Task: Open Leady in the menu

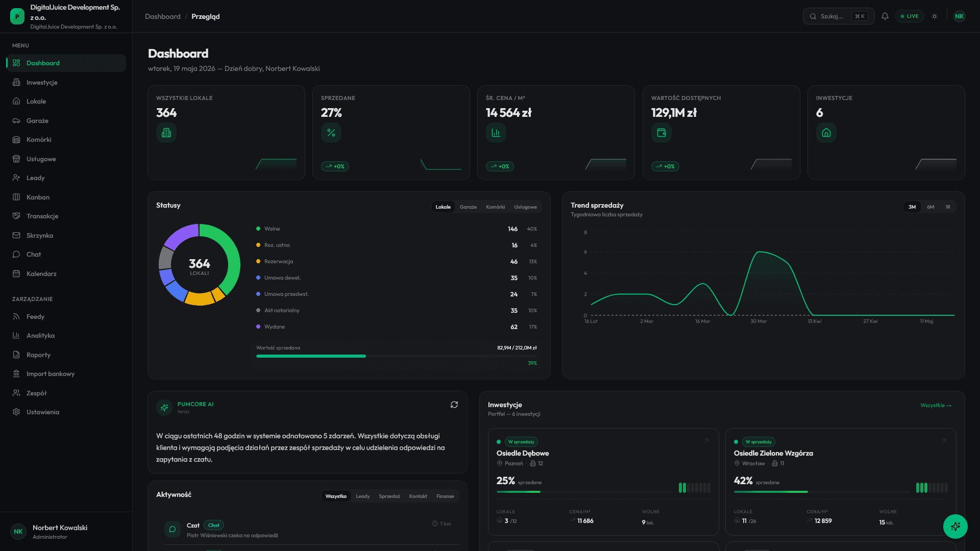Action: coord(66,178)
